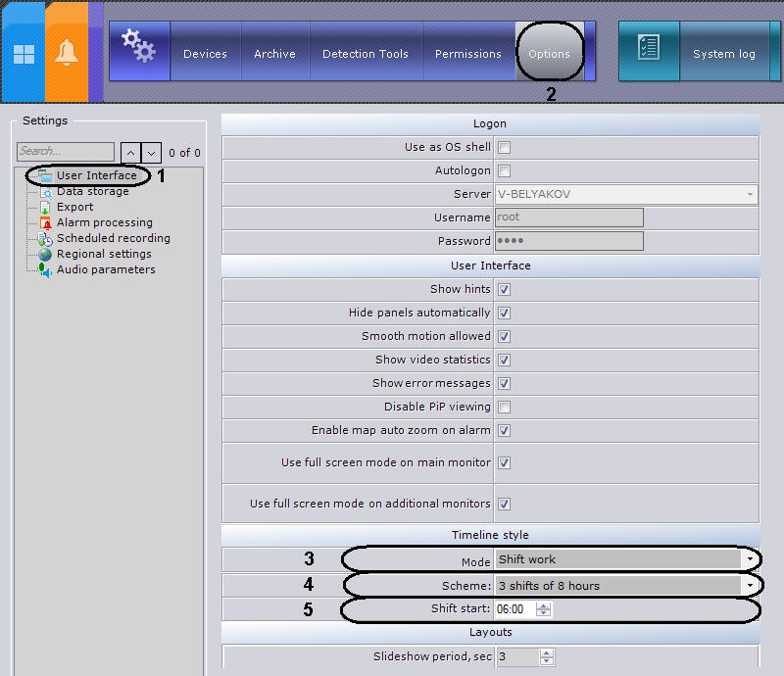Go to next search result arrow
Image resolution: width=784 pixels, height=676 pixels.
(x=151, y=153)
